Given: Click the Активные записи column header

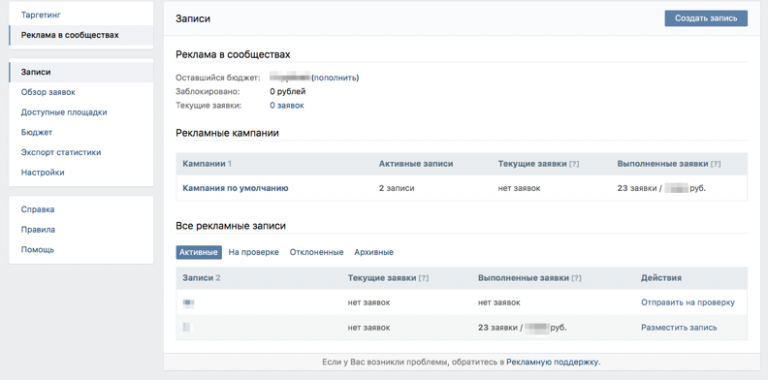Looking at the screenshot, I should tap(416, 164).
